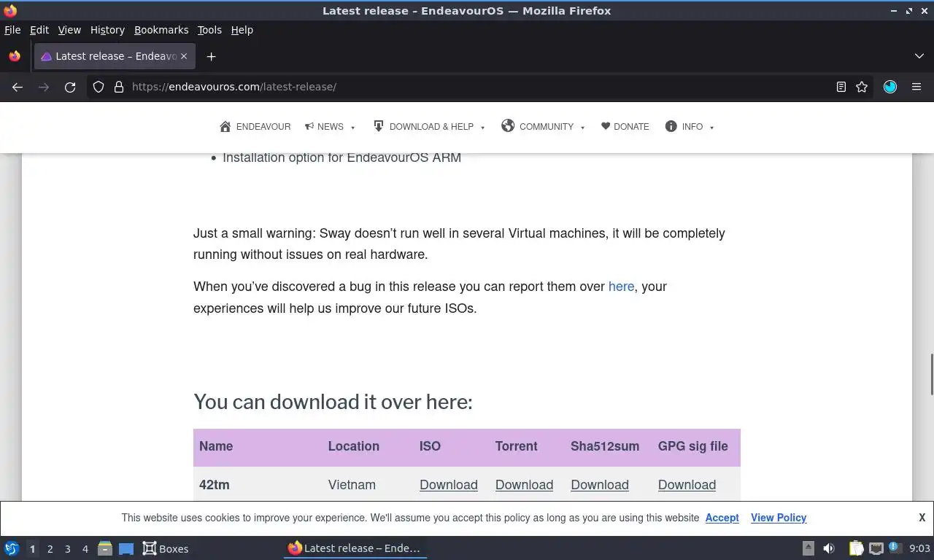Click the show desktop taskbar icon
Viewport: 934px width, 560px height.
(126, 548)
